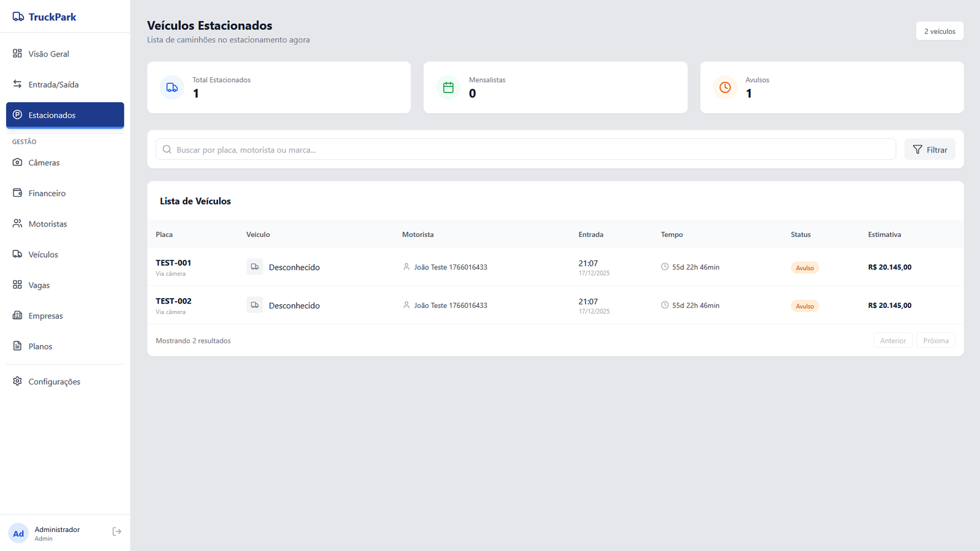Image resolution: width=980 pixels, height=551 pixels.
Task: Switch to the Visão Geral section
Action: pyautogui.click(x=49, y=53)
